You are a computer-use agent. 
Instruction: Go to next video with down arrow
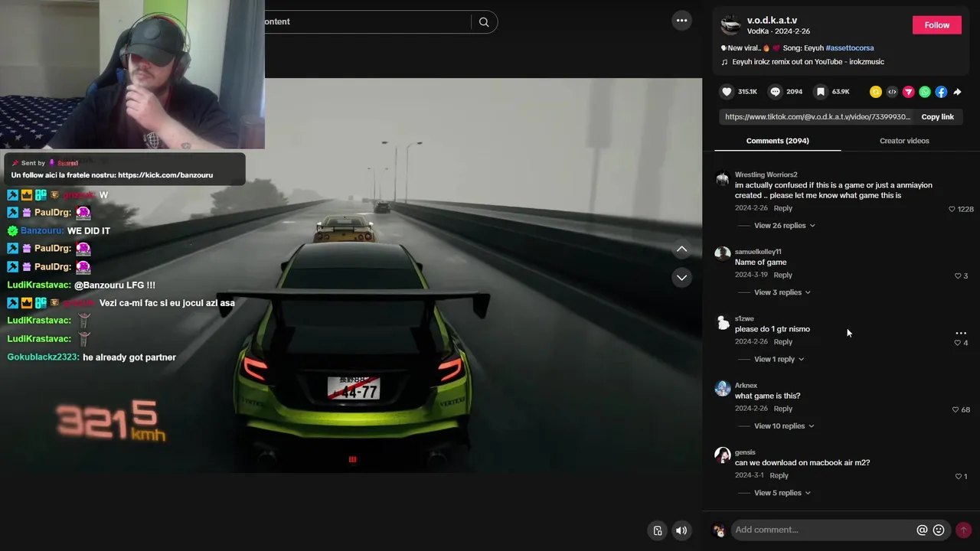pyautogui.click(x=681, y=277)
